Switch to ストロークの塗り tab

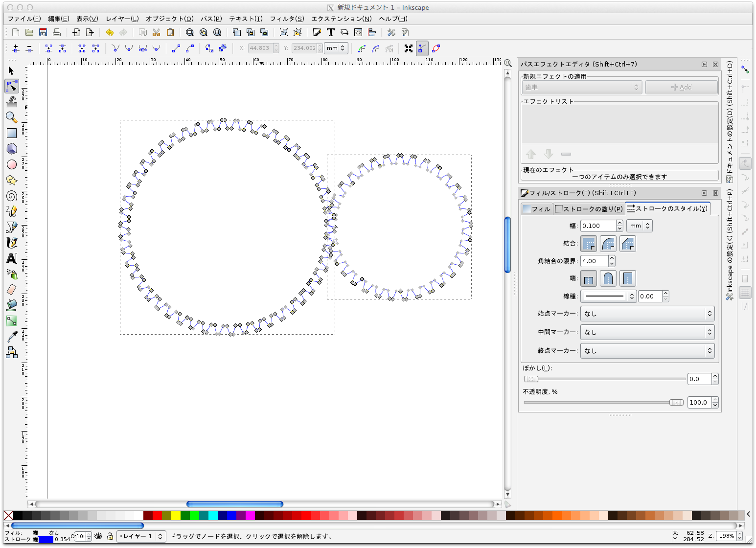(589, 209)
